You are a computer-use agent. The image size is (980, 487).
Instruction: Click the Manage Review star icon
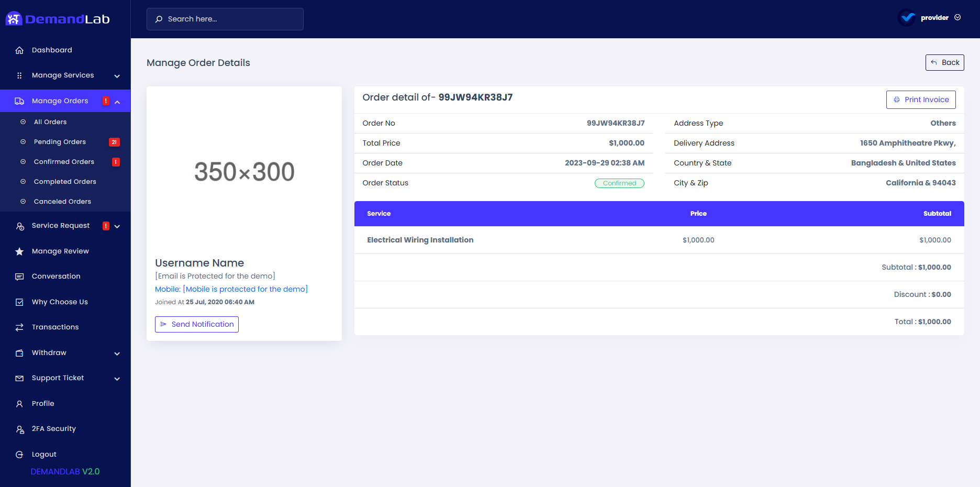19,251
